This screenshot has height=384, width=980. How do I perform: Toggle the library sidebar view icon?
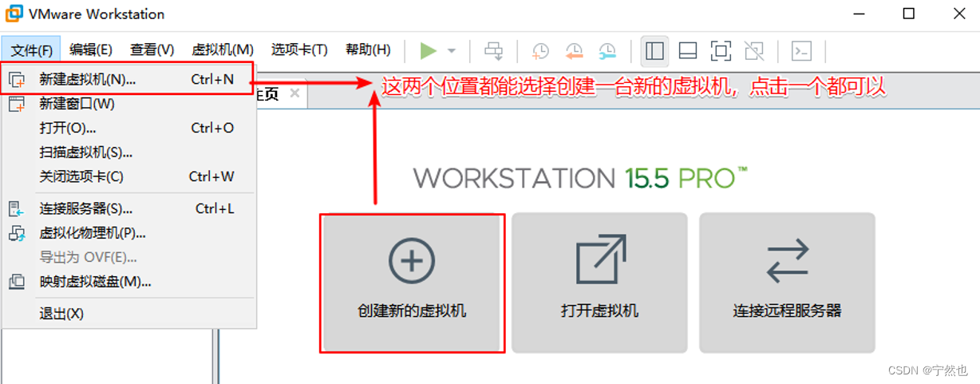pos(654,51)
